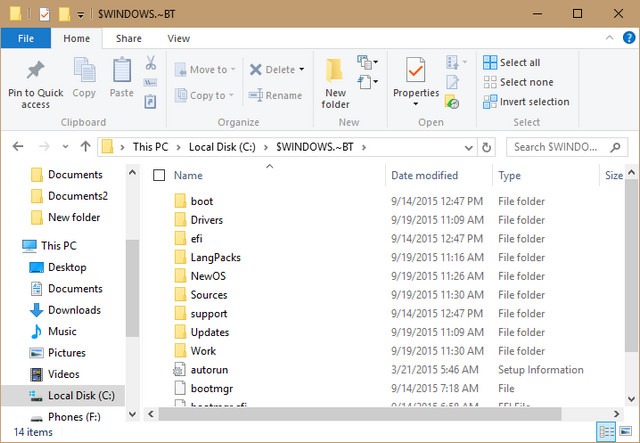The width and height of the screenshot is (640, 443).
Task: Expand Delete dropdown arrow
Action: click(302, 69)
